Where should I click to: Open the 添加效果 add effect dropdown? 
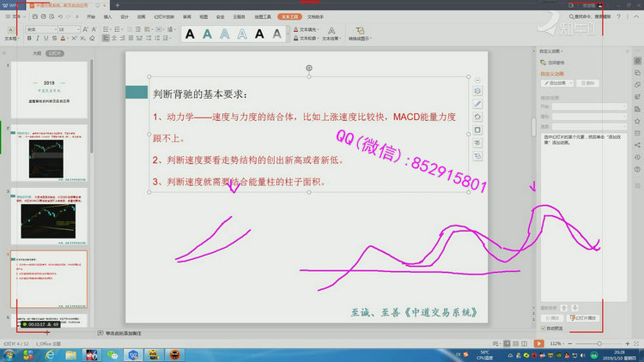pos(558,83)
